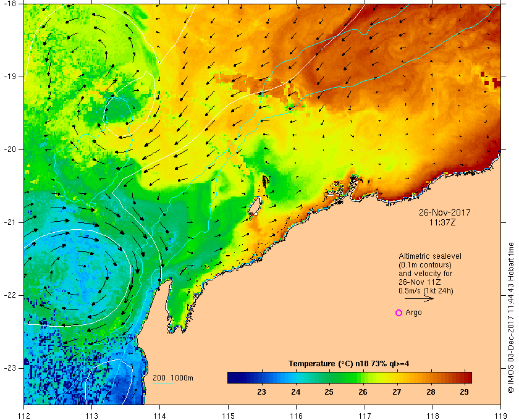Click the '(0.1m contours)' legend line

(x=425, y=265)
